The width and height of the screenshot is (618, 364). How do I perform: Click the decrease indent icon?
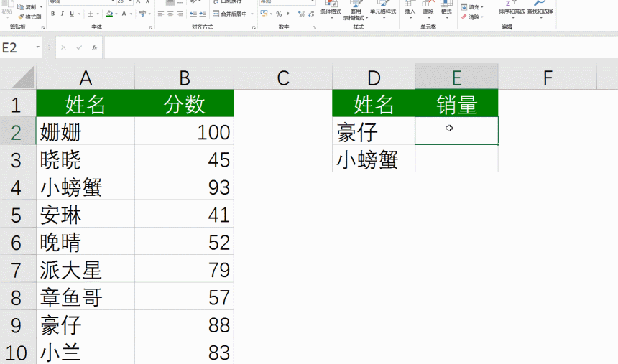click(193, 14)
